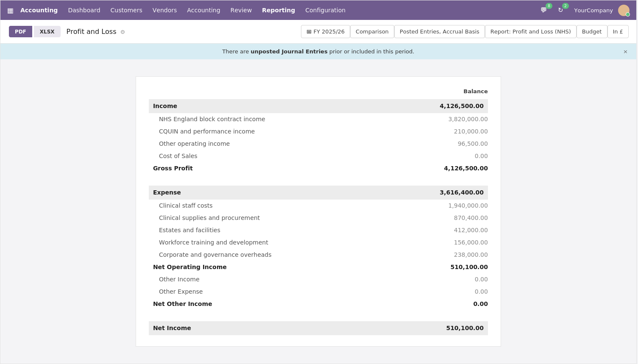The width and height of the screenshot is (638, 364).
Task: Click the Net Operating Income row
Action: (318, 267)
